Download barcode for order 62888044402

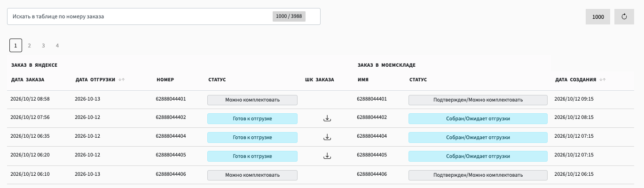[328, 118]
